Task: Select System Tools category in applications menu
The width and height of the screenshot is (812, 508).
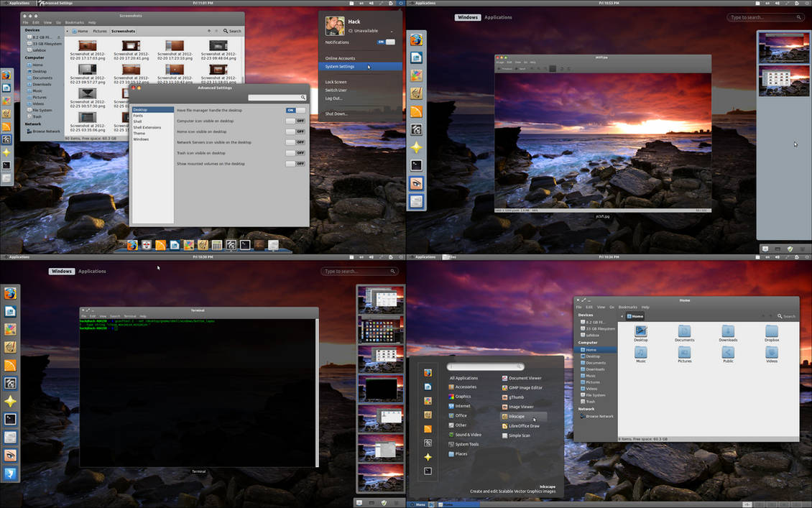Action: click(463, 444)
